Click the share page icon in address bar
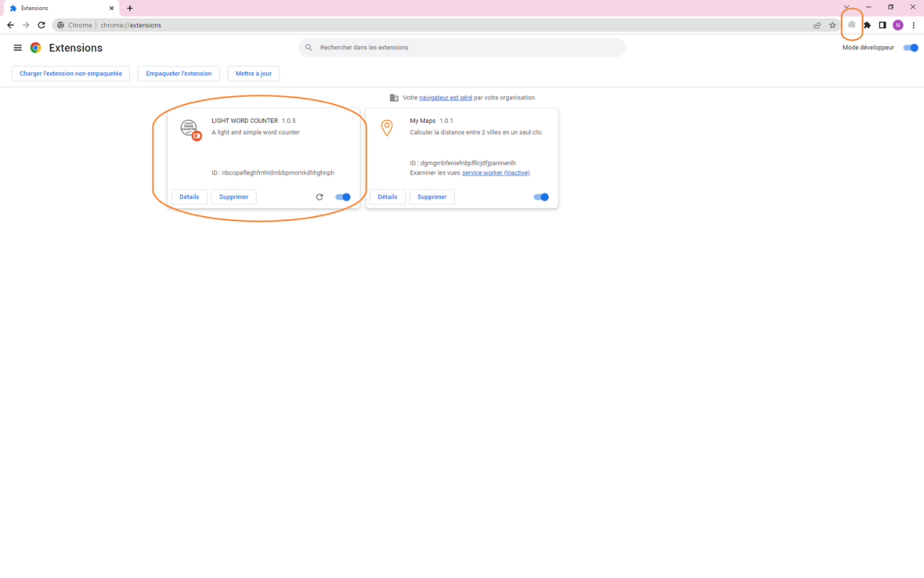Viewport: 924px width, 578px height. coord(817,25)
